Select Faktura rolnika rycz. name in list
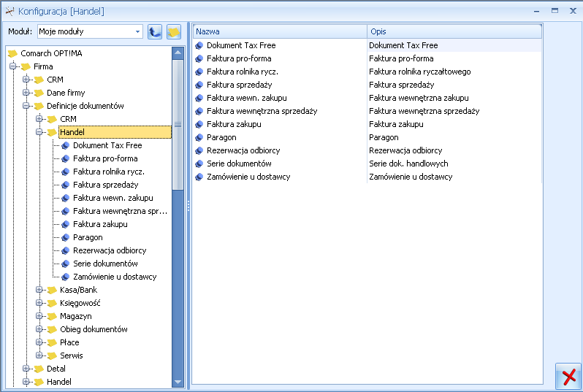Screen dimensions: 583x392 coord(243,72)
